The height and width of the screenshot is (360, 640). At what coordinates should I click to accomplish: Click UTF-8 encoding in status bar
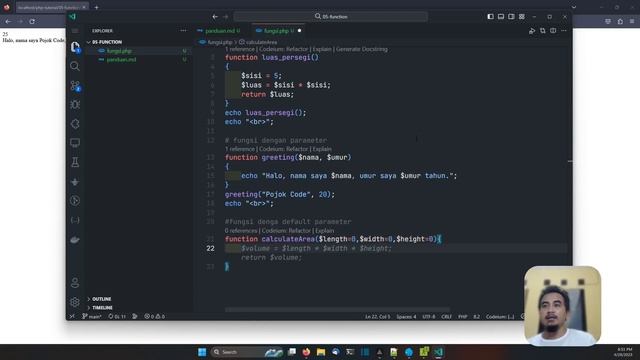pos(429,316)
